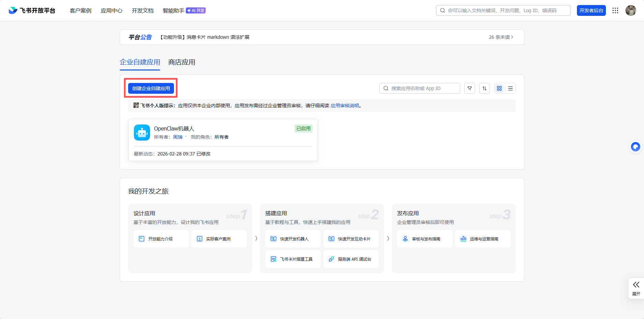This screenshot has height=319, width=644.
Task: Click the top search magnifier icon
Action: pyautogui.click(x=443, y=10)
